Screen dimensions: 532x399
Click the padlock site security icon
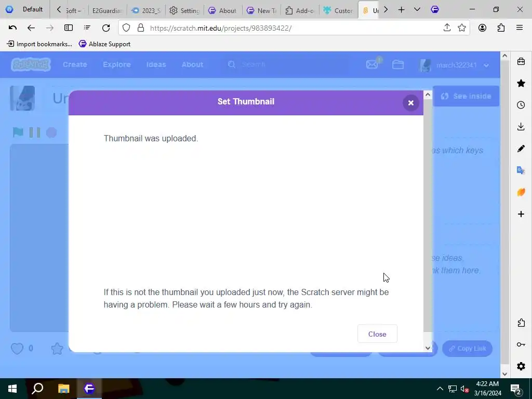pos(141,28)
